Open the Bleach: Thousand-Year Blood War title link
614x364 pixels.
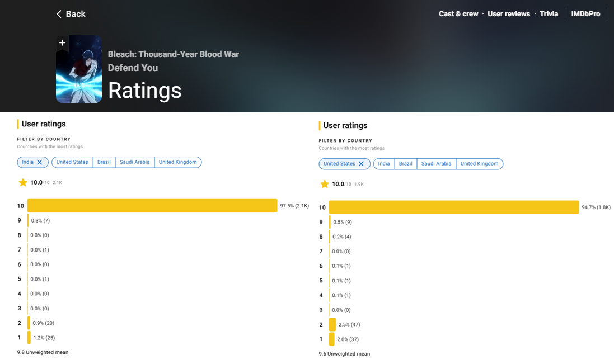pos(174,54)
